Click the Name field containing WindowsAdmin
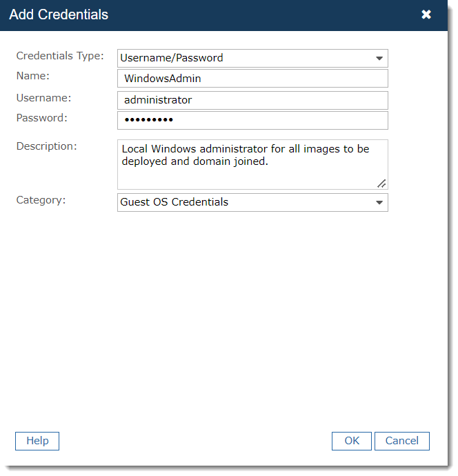The width and height of the screenshot is (458, 476). (x=252, y=79)
